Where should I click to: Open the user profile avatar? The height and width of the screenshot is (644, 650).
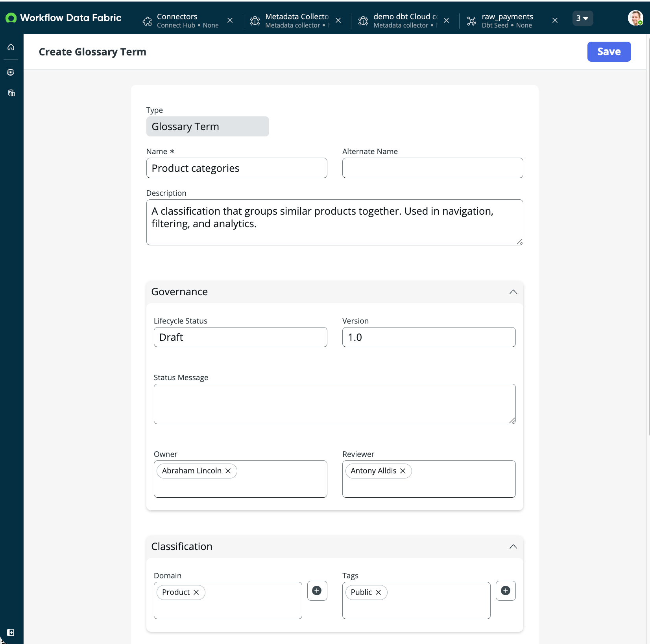(x=635, y=18)
